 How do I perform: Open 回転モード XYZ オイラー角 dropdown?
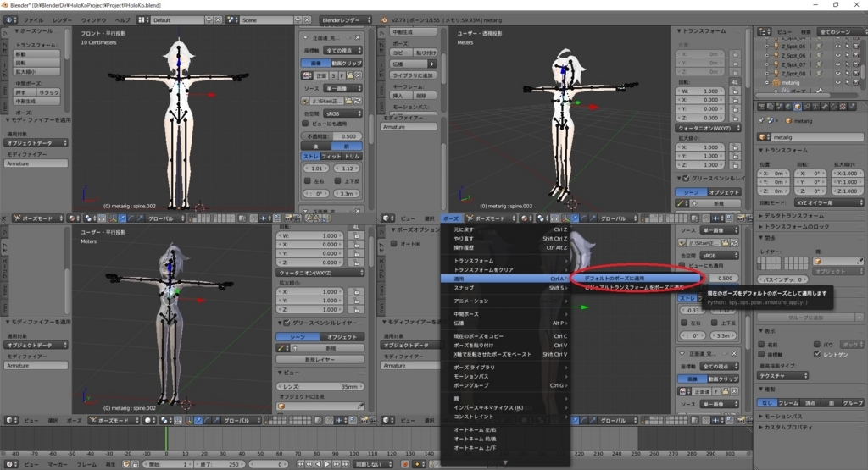pyautogui.click(x=829, y=203)
